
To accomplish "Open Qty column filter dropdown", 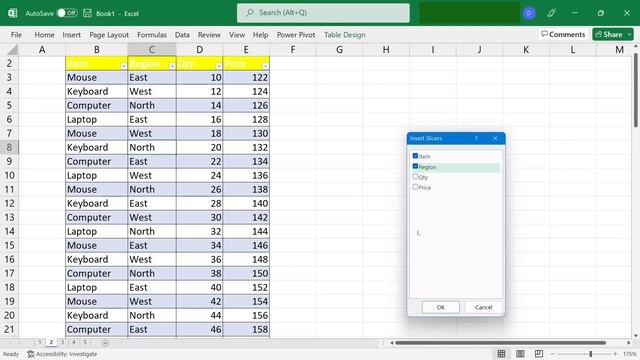I will 219,66.
